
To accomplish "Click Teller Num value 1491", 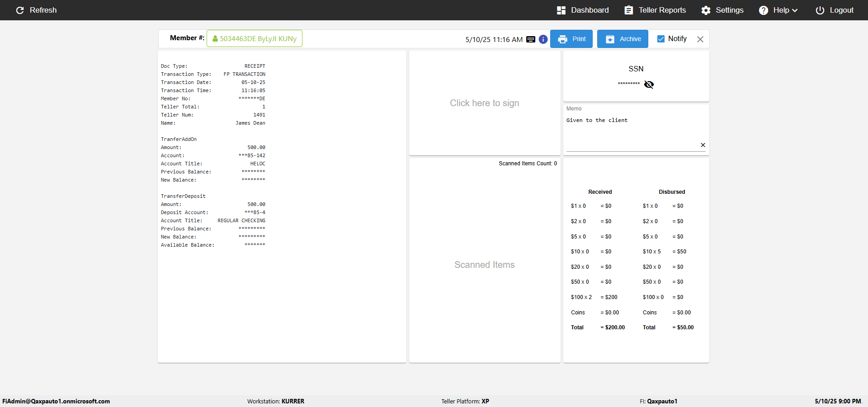I will pyautogui.click(x=259, y=115).
